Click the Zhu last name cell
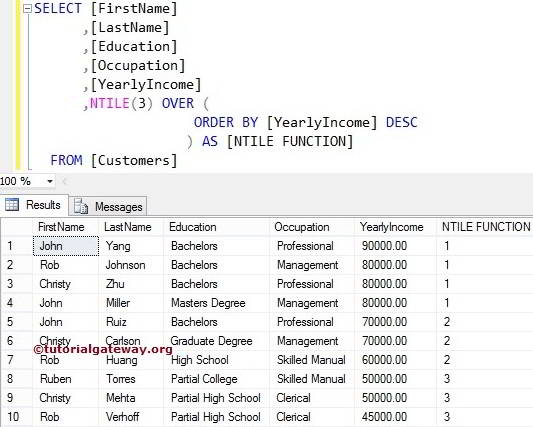Screen dimensions: 533x427 pos(131,284)
